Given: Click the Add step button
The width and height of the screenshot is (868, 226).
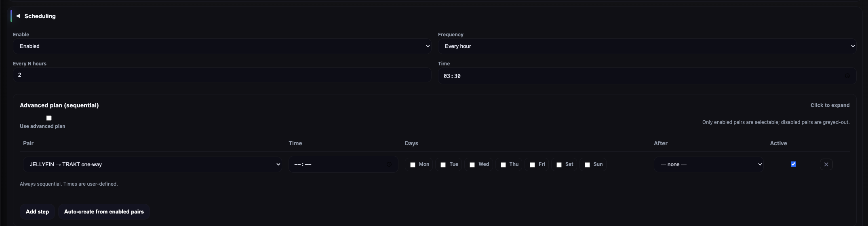Looking at the screenshot, I should click(37, 211).
